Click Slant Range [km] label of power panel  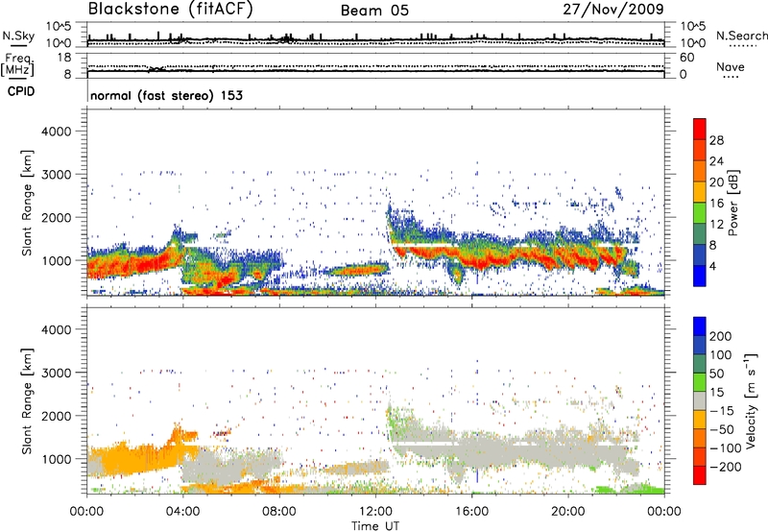[x=27, y=204]
